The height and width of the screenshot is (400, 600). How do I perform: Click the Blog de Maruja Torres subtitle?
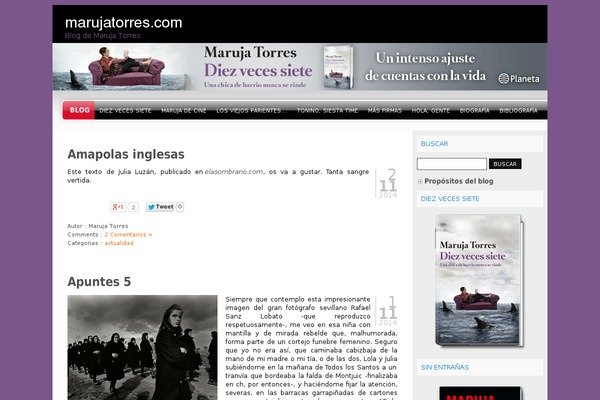click(103, 36)
